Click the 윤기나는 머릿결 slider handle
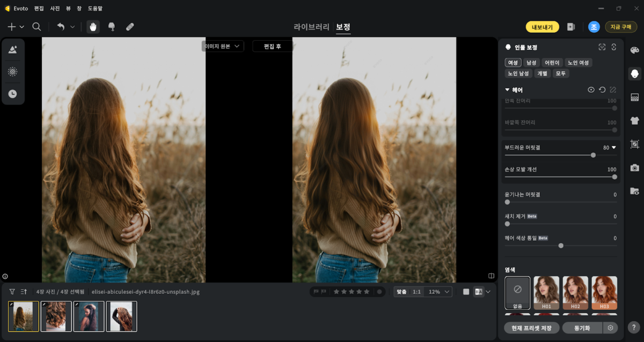The height and width of the screenshot is (342, 644). [x=507, y=202]
